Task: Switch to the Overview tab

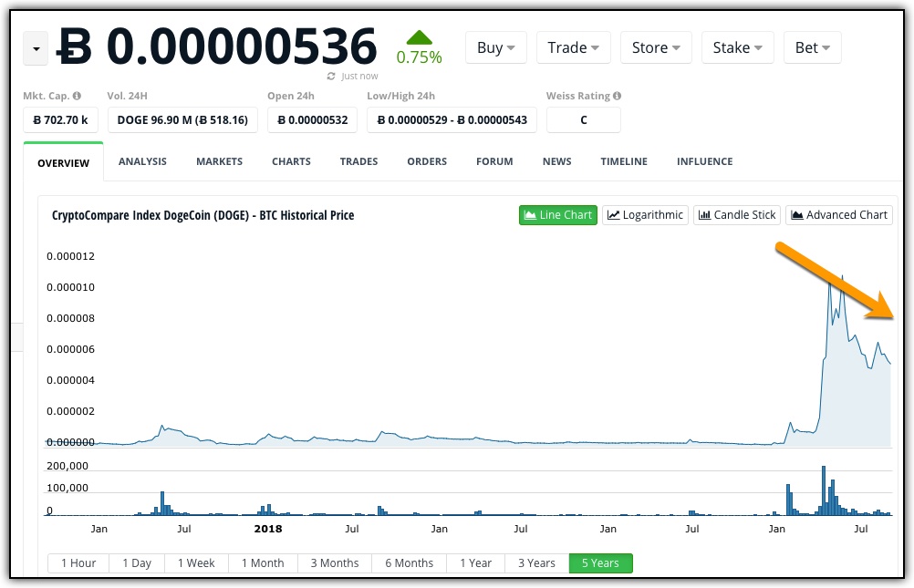Action: pyautogui.click(x=64, y=163)
